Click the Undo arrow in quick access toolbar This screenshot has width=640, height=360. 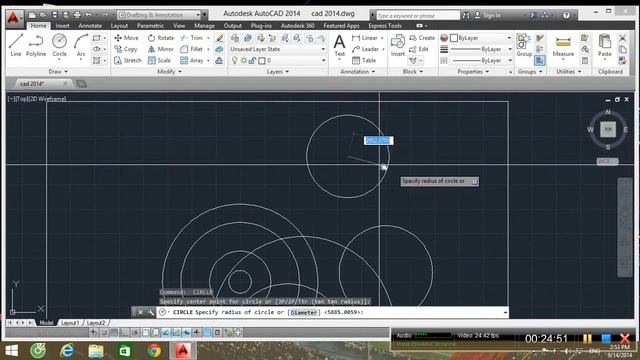point(88,15)
